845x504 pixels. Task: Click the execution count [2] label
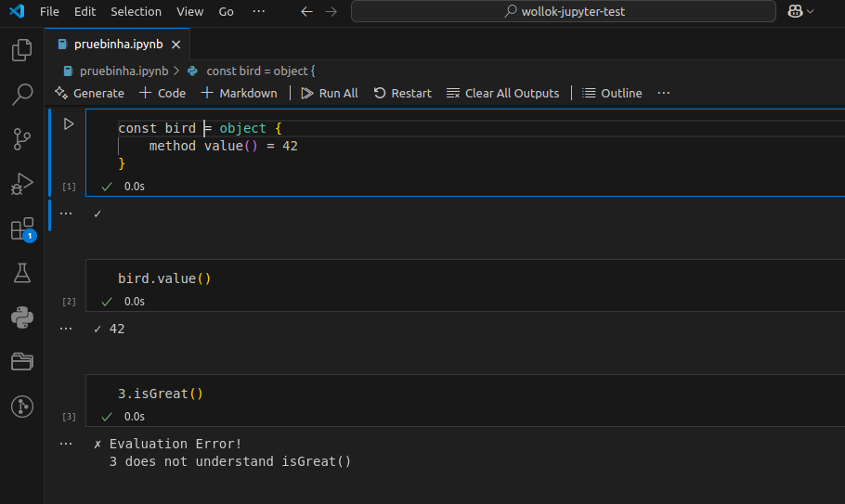pyautogui.click(x=69, y=302)
